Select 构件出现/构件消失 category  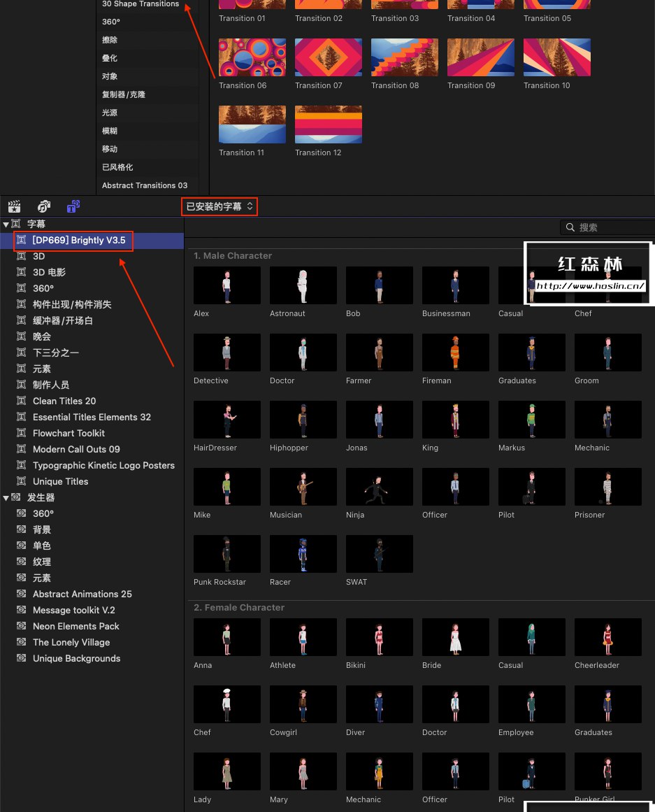click(92, 304)
